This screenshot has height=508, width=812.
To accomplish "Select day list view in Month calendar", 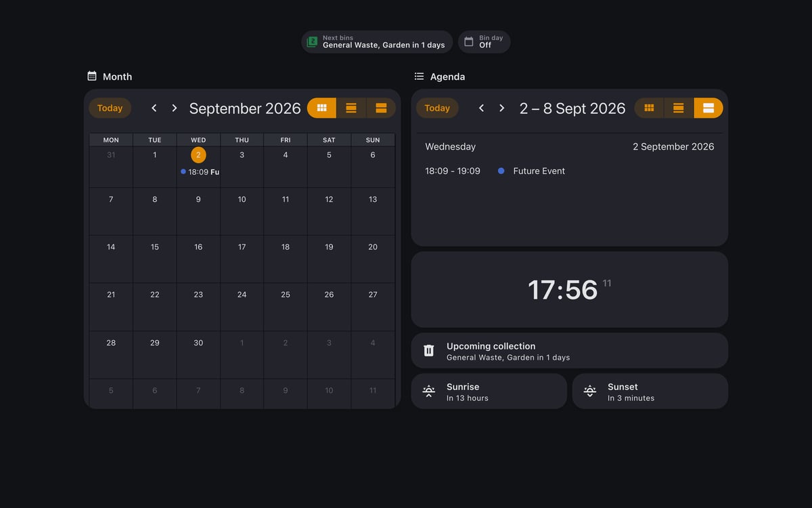I will click(381, 108).
